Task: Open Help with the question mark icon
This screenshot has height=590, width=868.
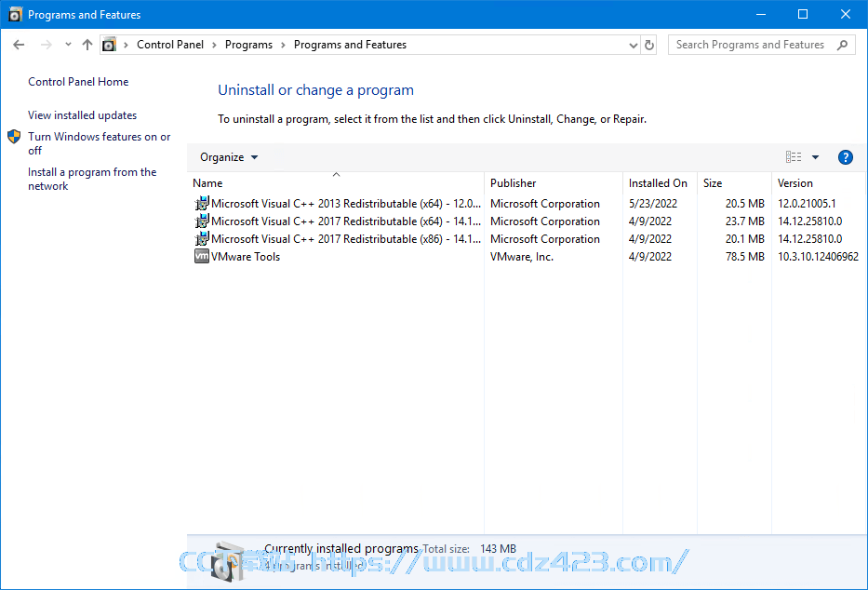Action: pos(846,157)
